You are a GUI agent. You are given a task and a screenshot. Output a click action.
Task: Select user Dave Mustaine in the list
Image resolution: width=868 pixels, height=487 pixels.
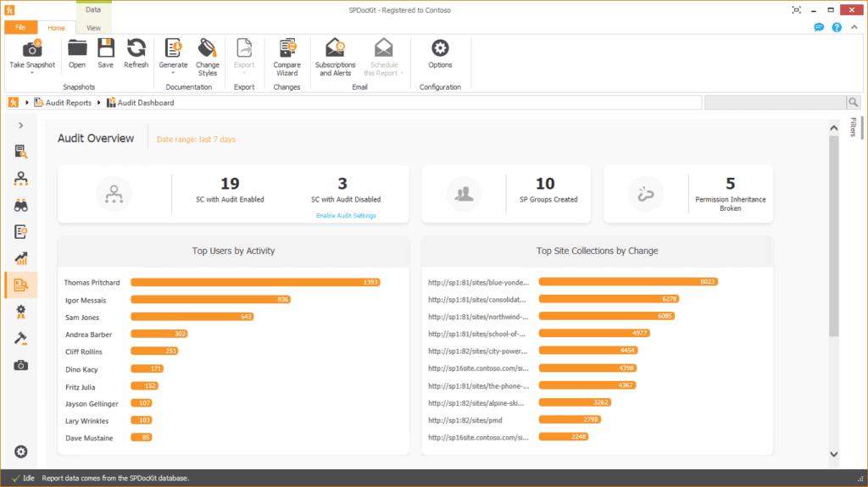click(89, 438)
